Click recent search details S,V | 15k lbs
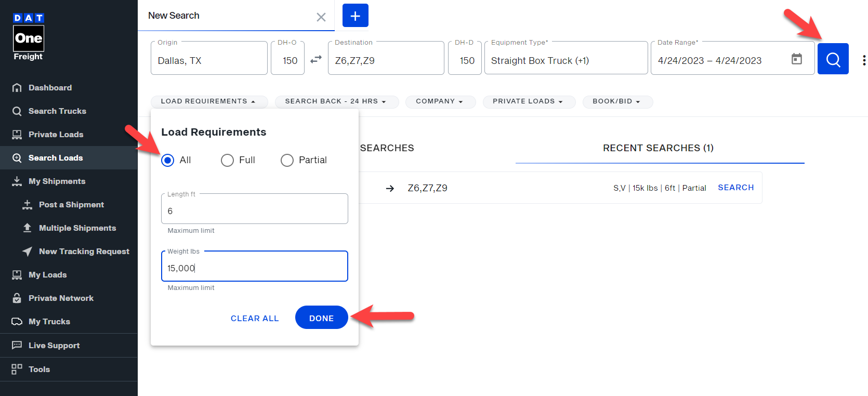Viewport: 868px width, 396px height. pos(660,188)
